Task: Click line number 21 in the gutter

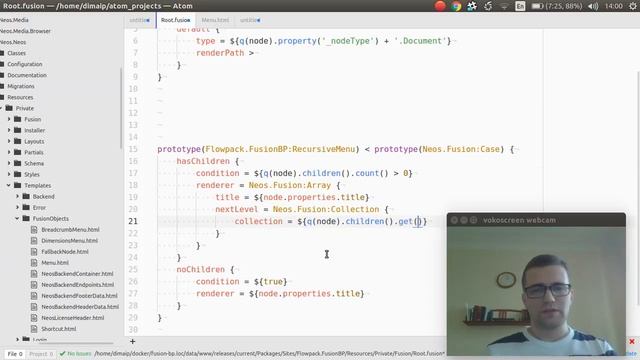Action: pos(133,221)
